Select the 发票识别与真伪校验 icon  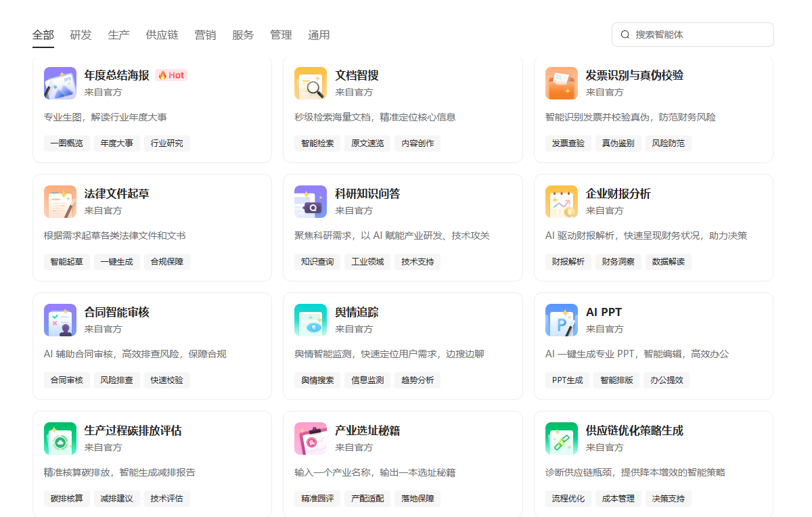[562, 83]
